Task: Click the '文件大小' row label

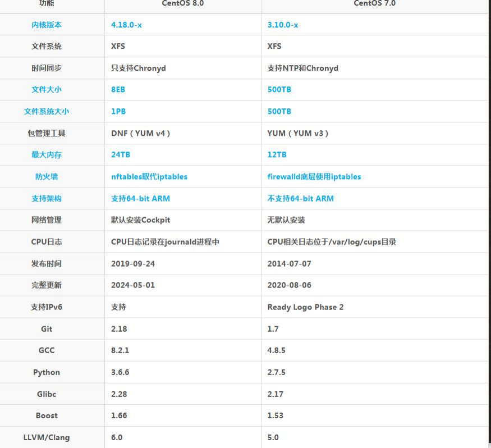Action: pos(47,89)
